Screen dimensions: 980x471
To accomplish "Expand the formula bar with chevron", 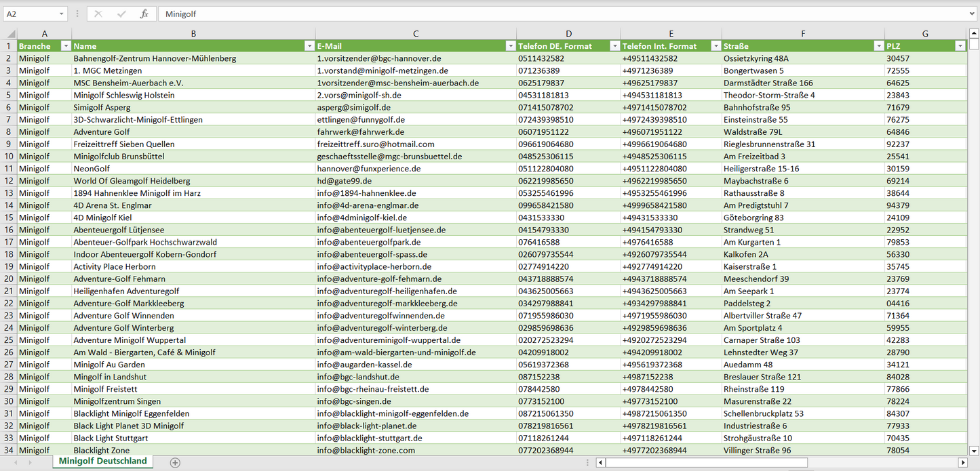I will pyautogui.click(x=973, y=14).
